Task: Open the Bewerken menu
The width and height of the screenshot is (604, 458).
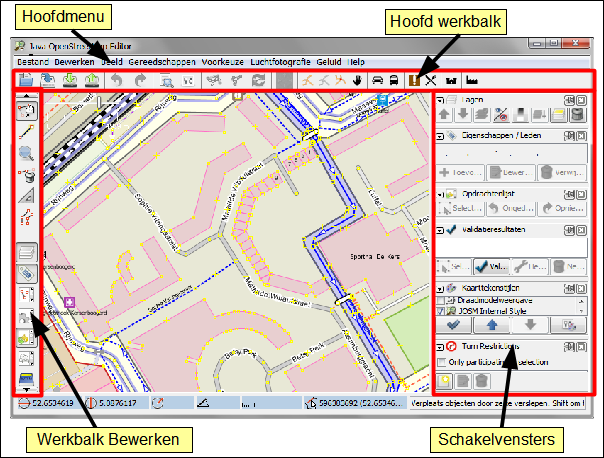Action: pos(74,62)
